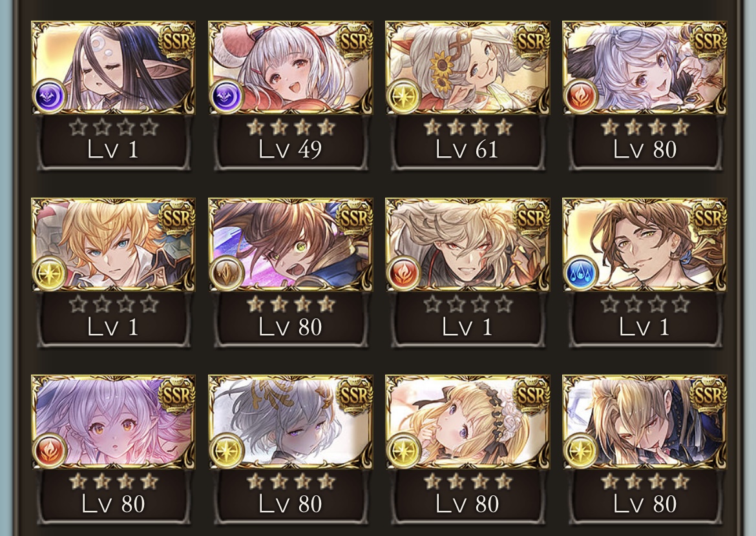Click the light element icon on silver-haired Lv 80 card
The height and width of the screenshot is (536, 756).
click(227, 450)
